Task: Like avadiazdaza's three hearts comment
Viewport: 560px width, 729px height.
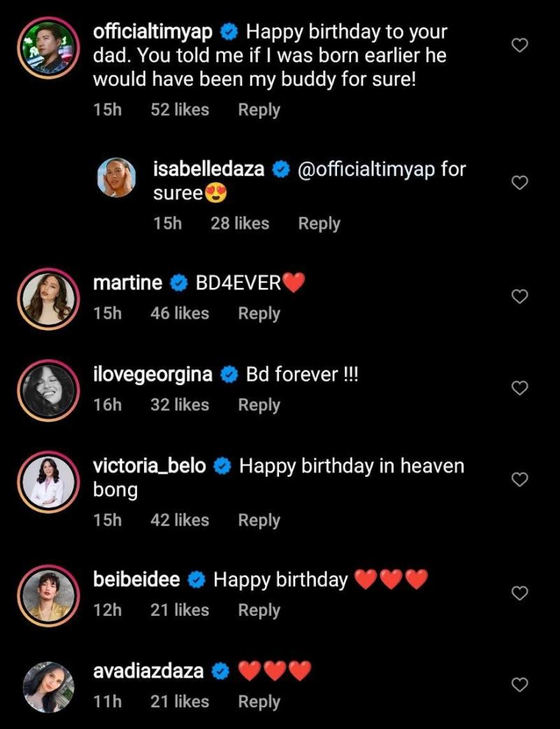Action: click(519, 685)
